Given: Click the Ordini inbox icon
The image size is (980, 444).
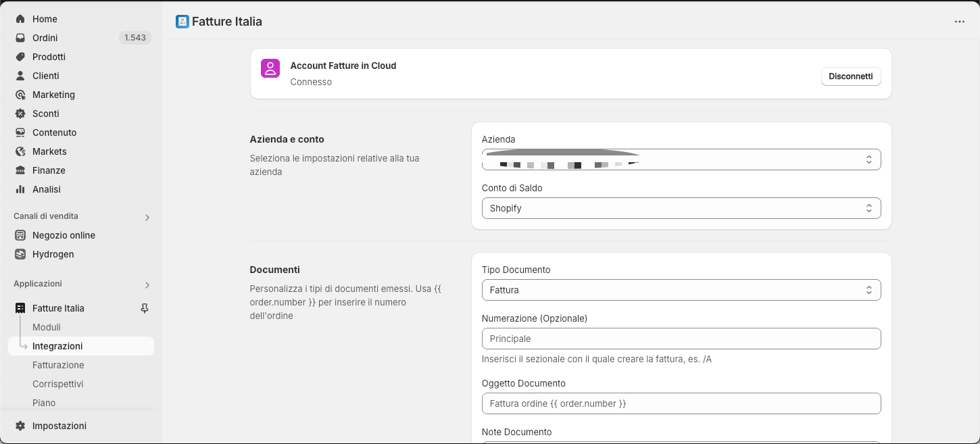Looking at the screenshot, I should tap(20, 38).
